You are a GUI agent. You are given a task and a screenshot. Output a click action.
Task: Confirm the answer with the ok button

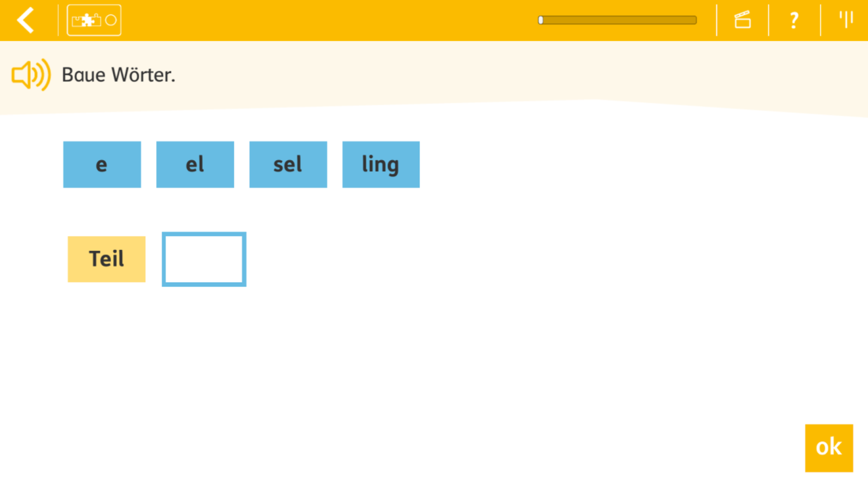coord(829,448)
